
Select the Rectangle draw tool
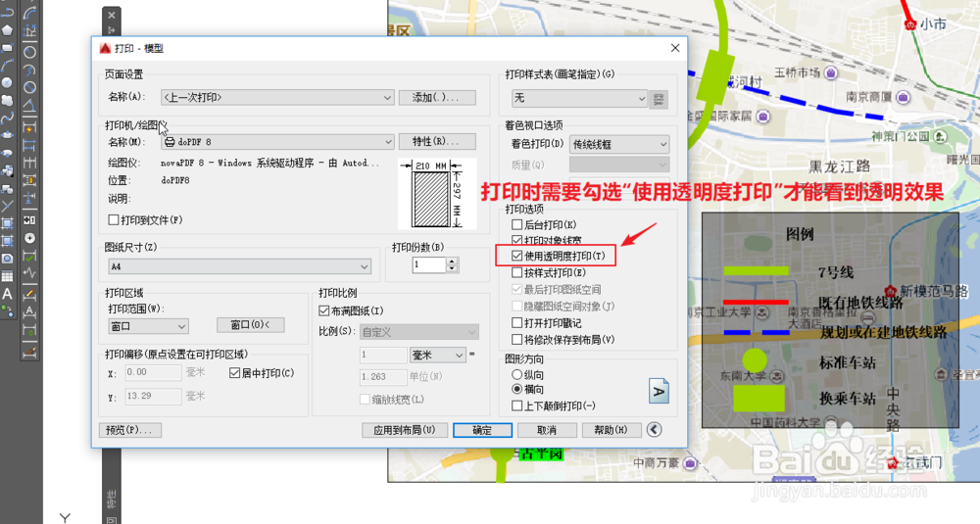point(7,47)
